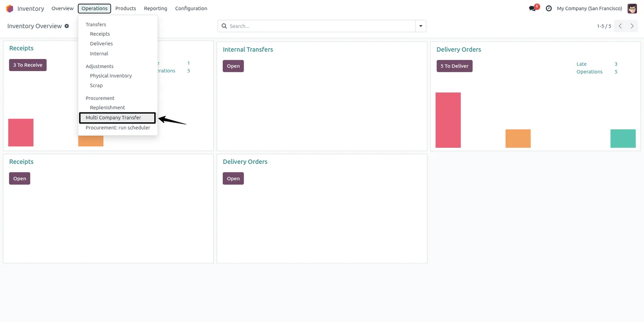Screen dimensions: 644x322
Task: Close the Operations menu
Action: point(94,8)
